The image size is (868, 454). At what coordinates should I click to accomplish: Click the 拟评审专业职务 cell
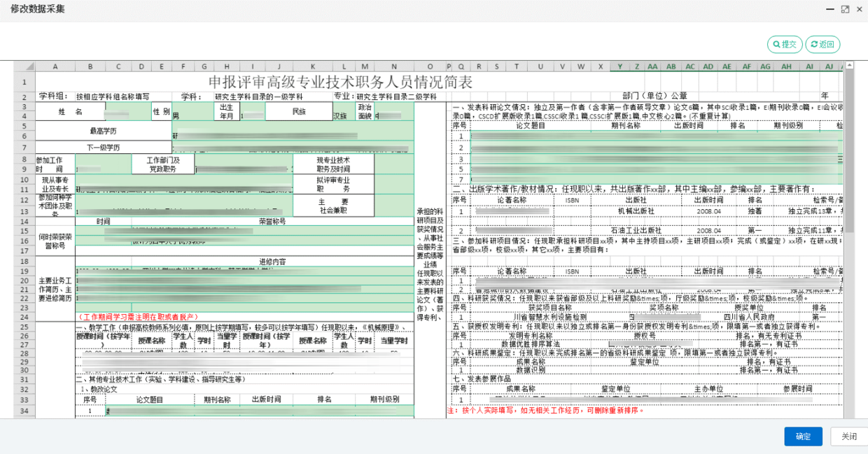tap(333, 185)
